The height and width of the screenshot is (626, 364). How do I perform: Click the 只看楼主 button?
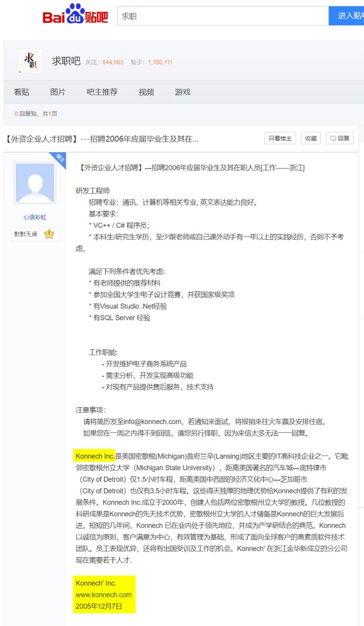(280, 138)
